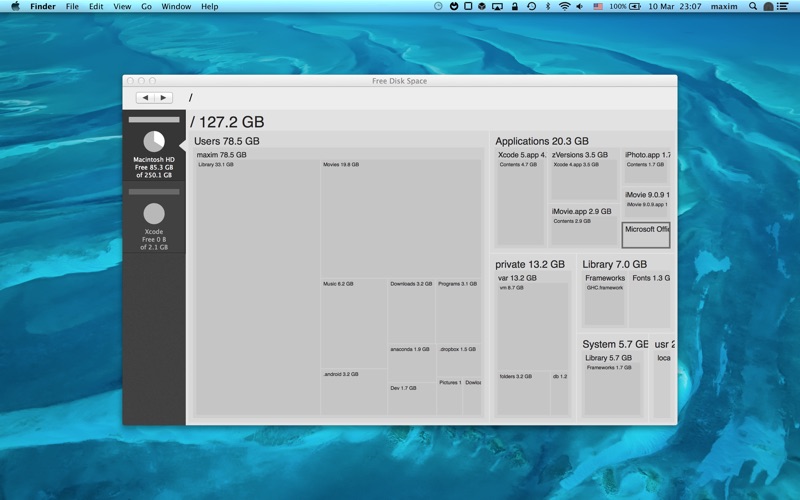Click the lock icon in menu bar
This screenshot has width=800, height=500.
(514, 6)
